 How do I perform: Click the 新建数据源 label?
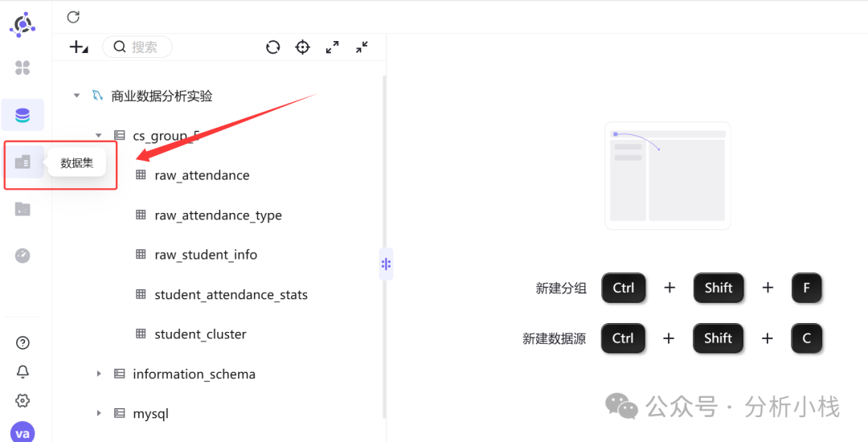pyautogui.click(x=554, y=338)
